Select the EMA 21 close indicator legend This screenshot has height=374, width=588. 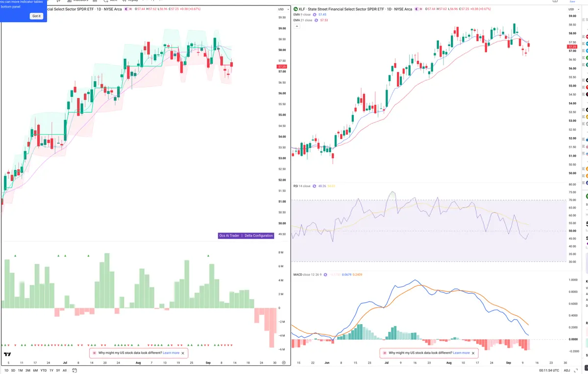(x=303, y=21)
